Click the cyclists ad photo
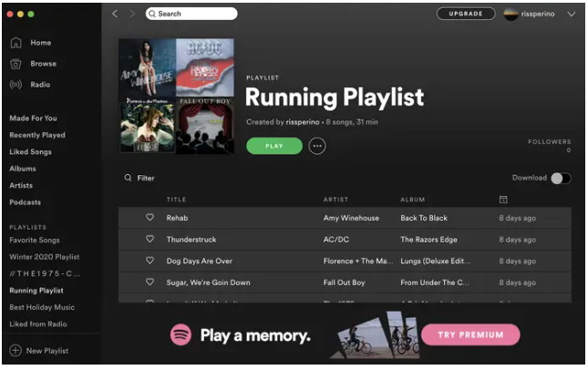 click(x=375, y=334)
